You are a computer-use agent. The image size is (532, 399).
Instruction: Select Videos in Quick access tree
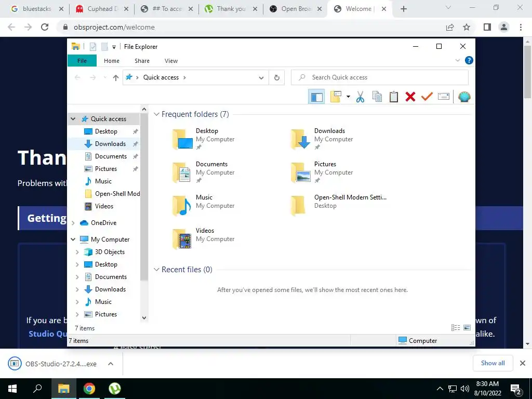coord(104,206)
